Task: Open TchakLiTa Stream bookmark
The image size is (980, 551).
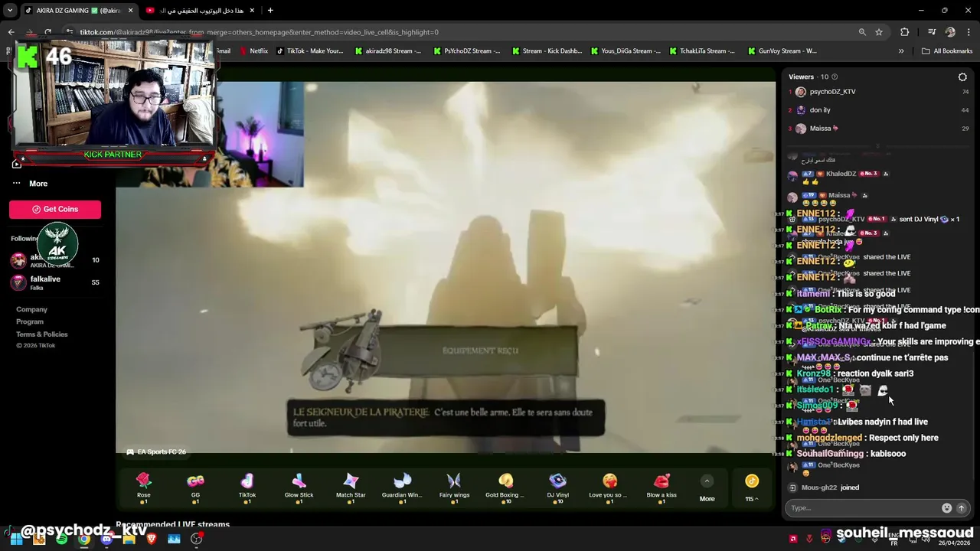Action: (x=702, y=51)
